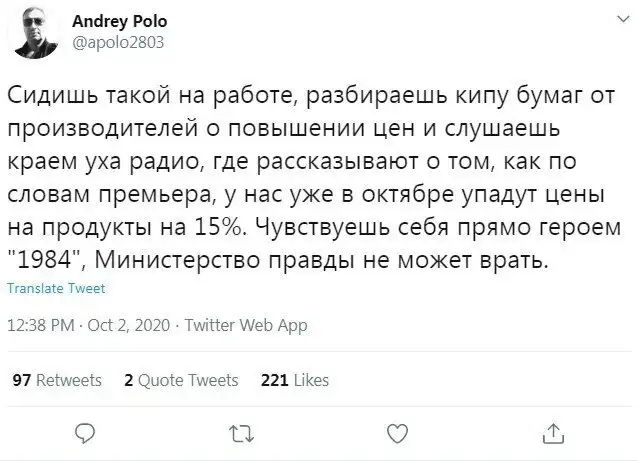
Task: Like the tweet with the heart icon
Action: (x=397, y=432)
